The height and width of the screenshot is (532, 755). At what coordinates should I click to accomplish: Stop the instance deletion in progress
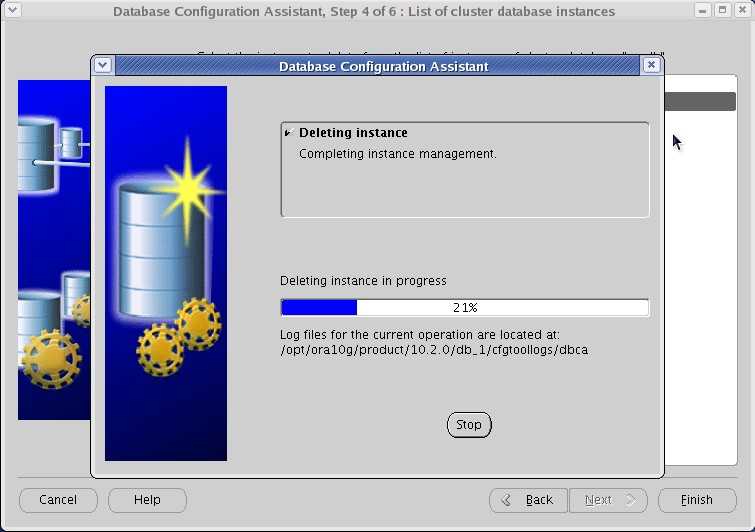pyautogui.click(x=469, y=425)
